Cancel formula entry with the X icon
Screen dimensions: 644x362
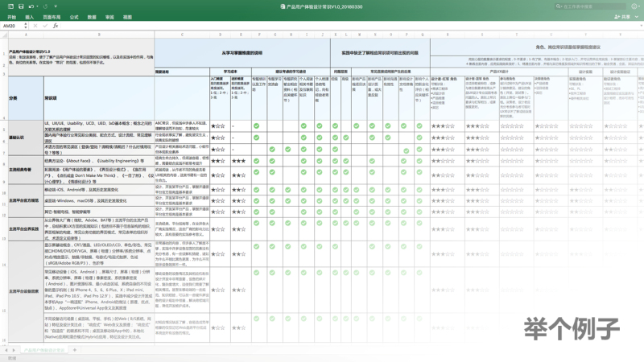point(35,26)
